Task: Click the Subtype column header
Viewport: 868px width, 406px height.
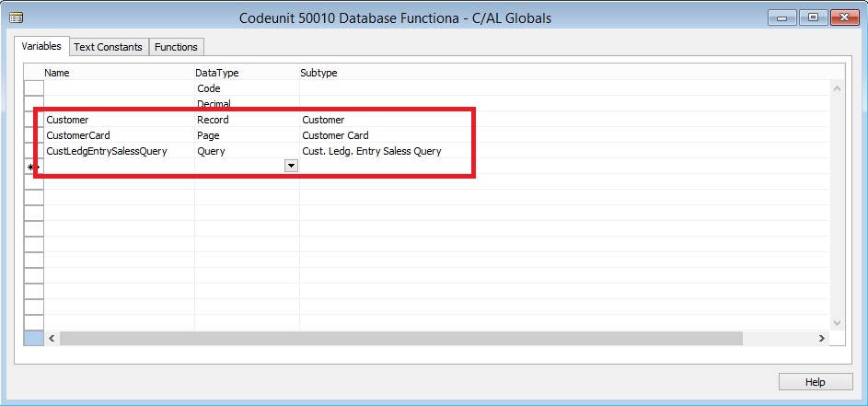Action: coord(318,72)
